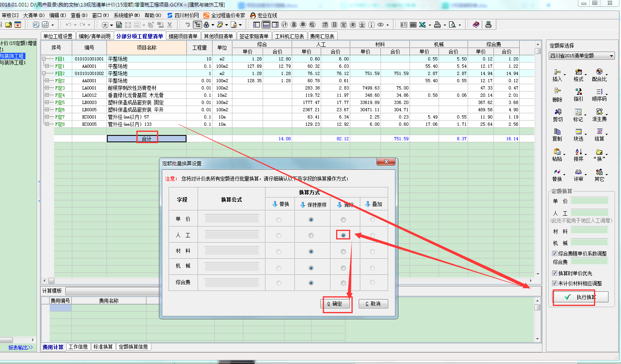Click the 其它 tool icon
The height and width of the screenshot is (364, 621).
[x=599, y=172]
